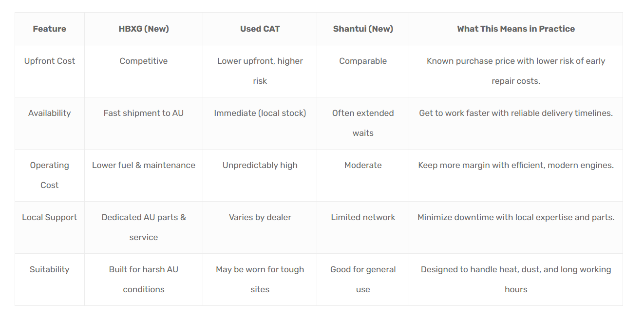Select the Limited network cell
Screen dimensions: 644x320
click(x=363, y=217)
